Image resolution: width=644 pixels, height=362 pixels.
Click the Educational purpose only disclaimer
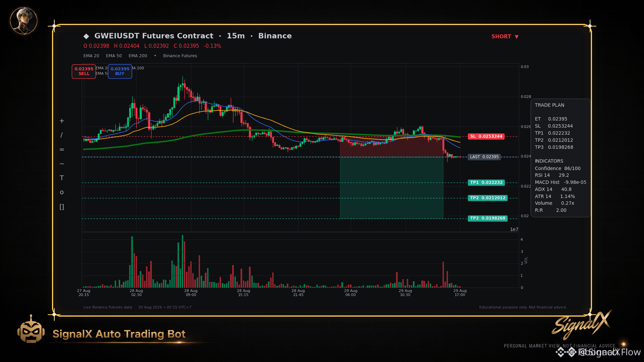click(x=523, y=307)
